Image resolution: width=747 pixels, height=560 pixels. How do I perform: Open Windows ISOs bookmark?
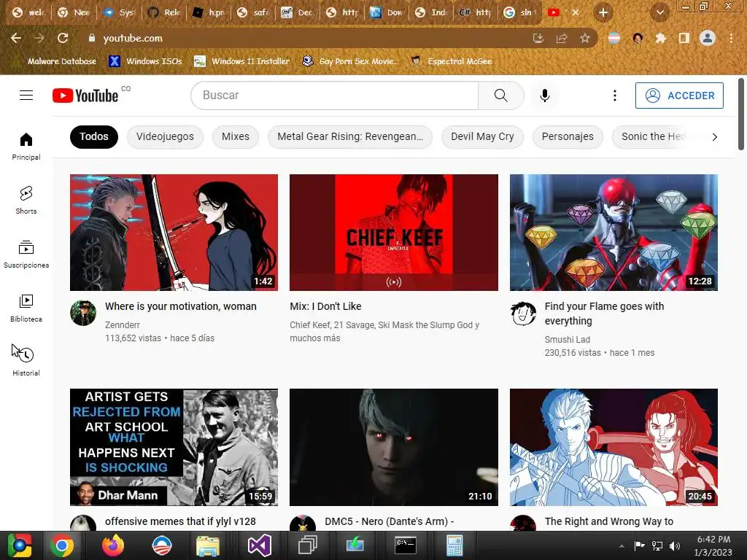click(x=146, y=61)
